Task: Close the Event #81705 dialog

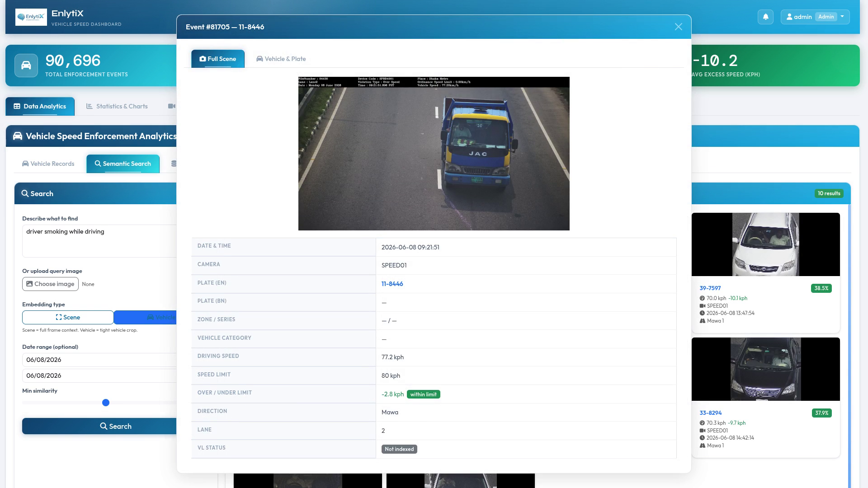Action: [x=678, y=27]
